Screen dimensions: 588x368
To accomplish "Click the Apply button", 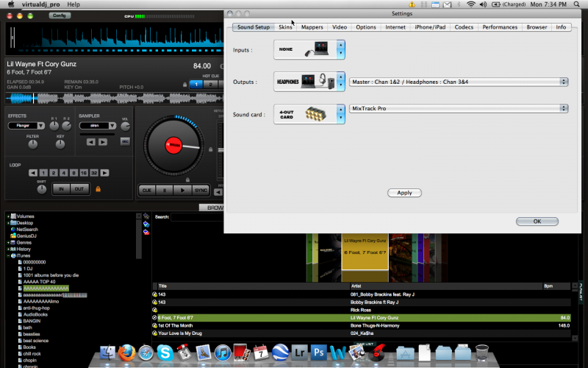I will (404, 193).
